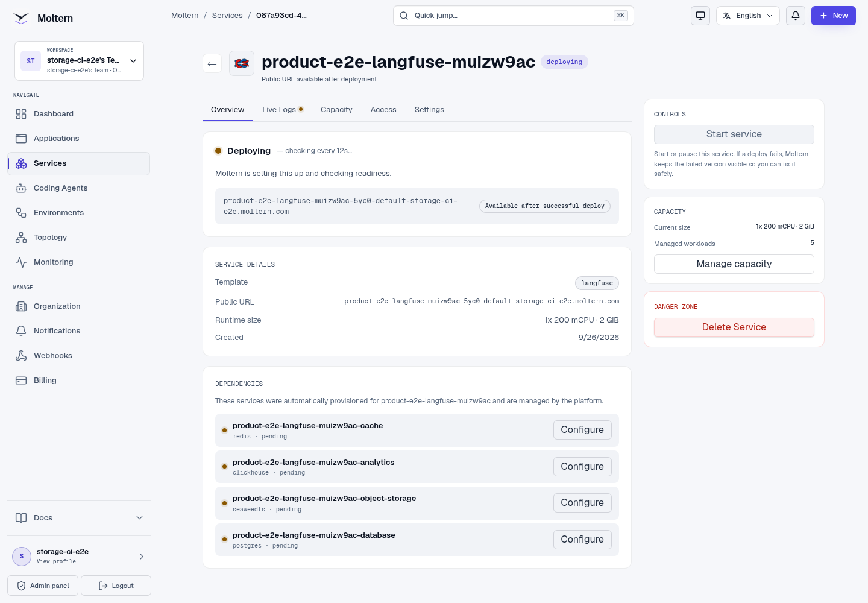Click the langfuse service logo icon
Screen dimensions: 868x603
[x=242, y=63]
